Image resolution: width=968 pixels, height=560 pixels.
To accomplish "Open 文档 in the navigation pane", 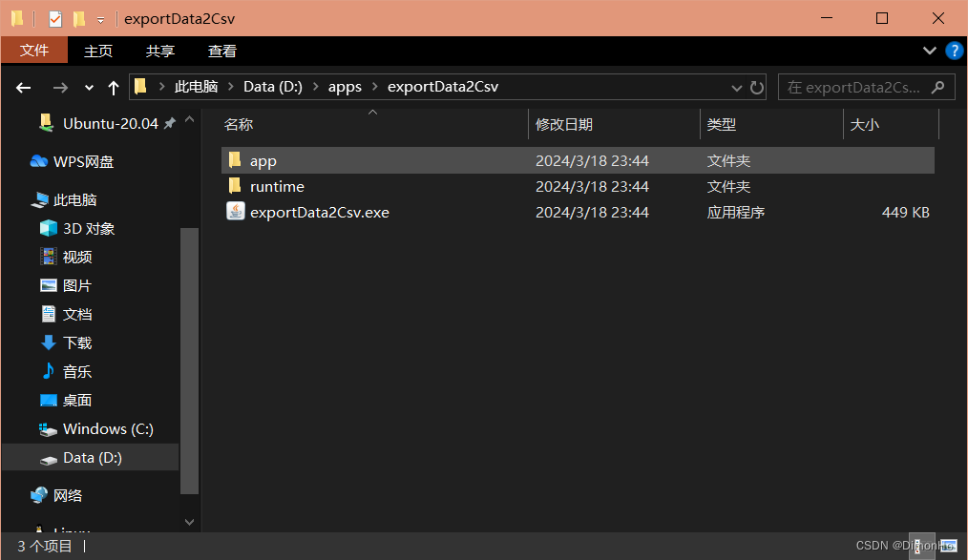I will coord(77,315).
